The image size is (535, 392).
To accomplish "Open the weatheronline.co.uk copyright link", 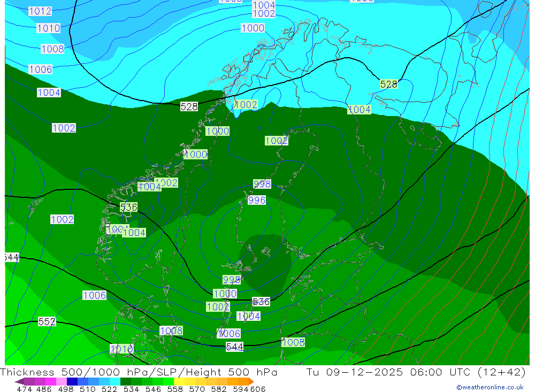I will click(490, 387).
